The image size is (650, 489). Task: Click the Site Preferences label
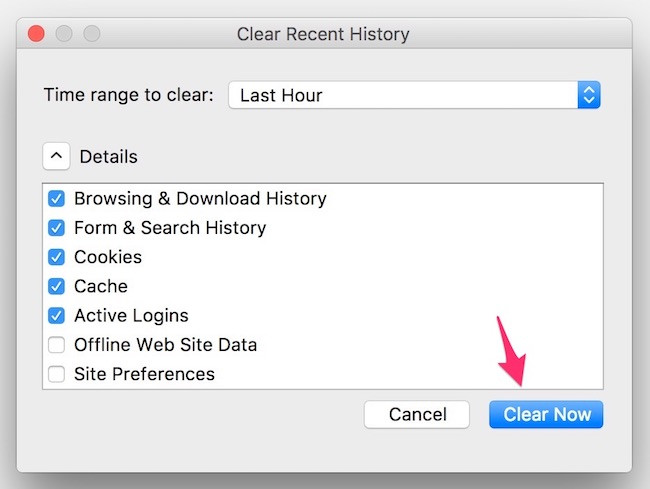click(144, 374)
